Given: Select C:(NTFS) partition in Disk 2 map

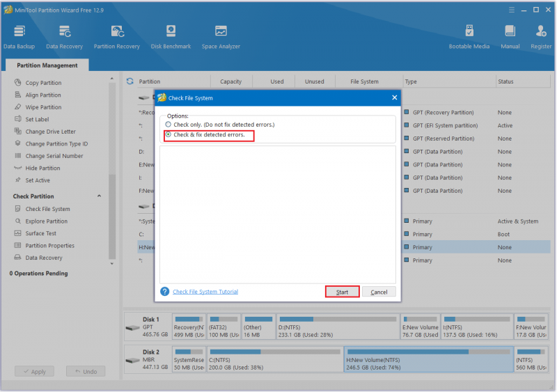Looking at the screenshot, I should pyautogui.click(x=275, y=359).
